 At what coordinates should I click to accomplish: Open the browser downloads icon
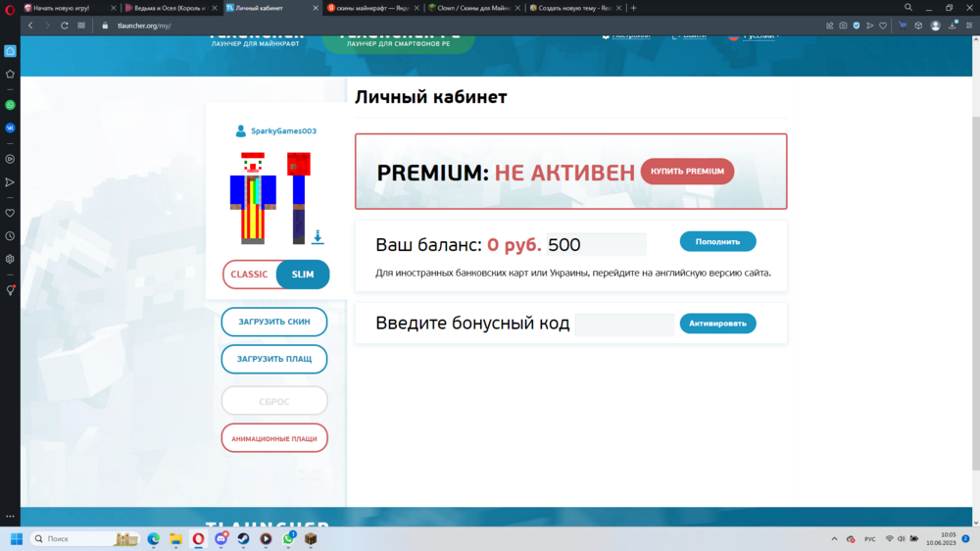(x=953, y=25)
